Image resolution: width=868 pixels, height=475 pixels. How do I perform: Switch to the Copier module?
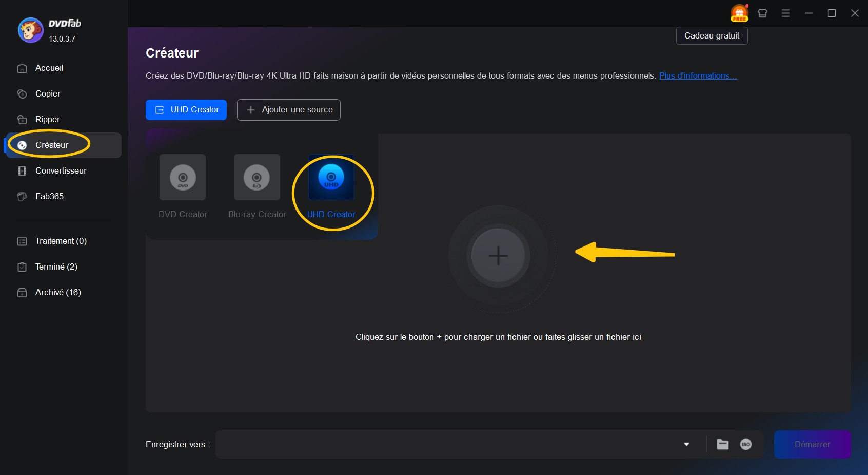tap(48, 93)
